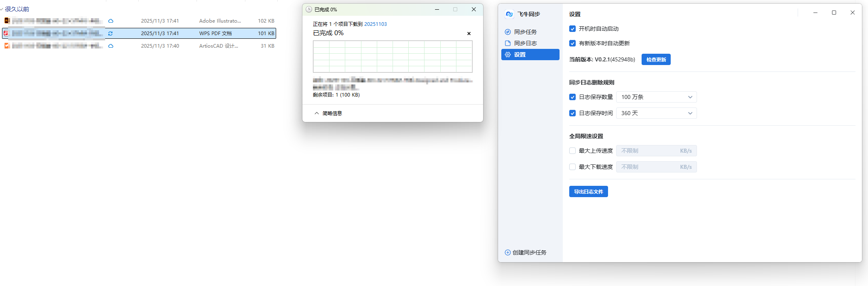The image size is (868, 286).
Task: Click the cloud status icon on the Adobe Illustrator file
Action: click(x=111, y=21)
